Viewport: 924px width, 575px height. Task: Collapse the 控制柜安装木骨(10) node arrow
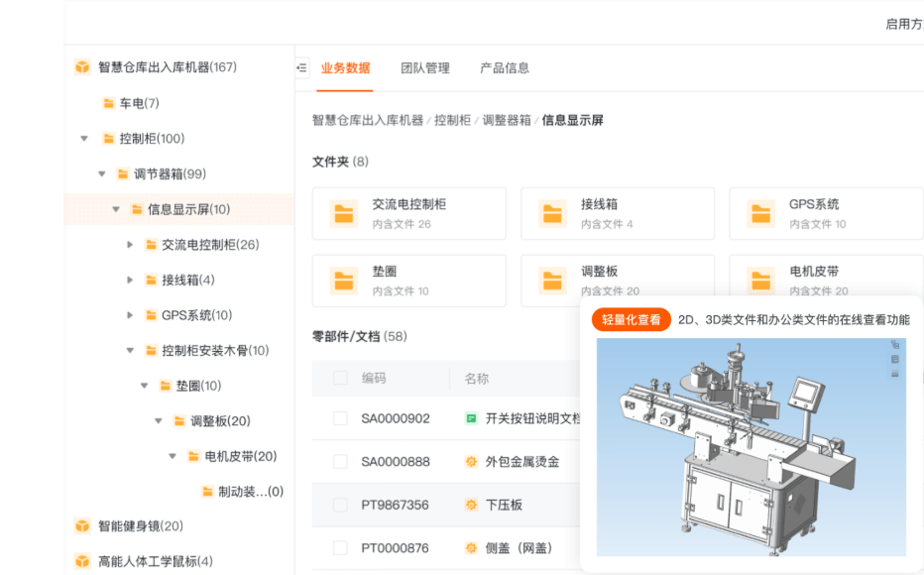point(130,351)
